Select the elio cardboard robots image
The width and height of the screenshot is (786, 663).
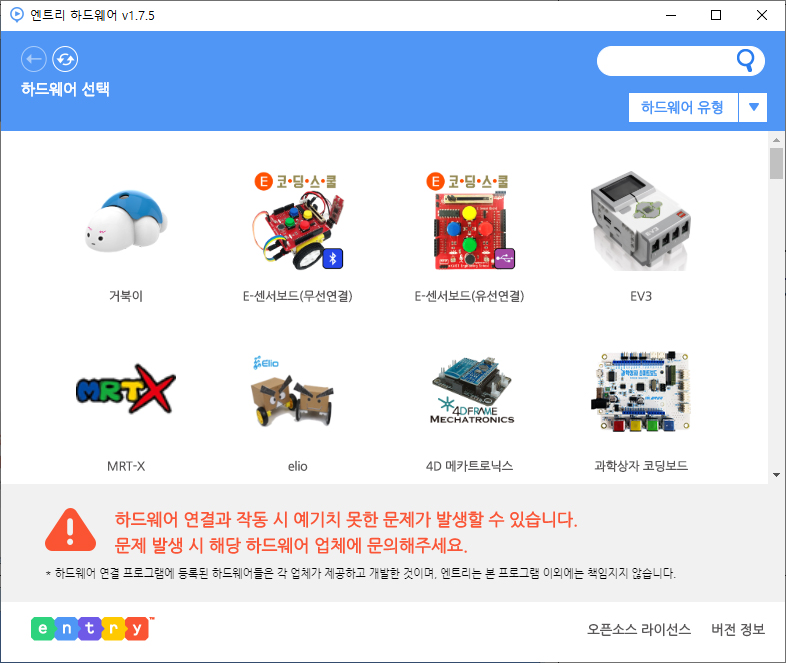[293, 391]
